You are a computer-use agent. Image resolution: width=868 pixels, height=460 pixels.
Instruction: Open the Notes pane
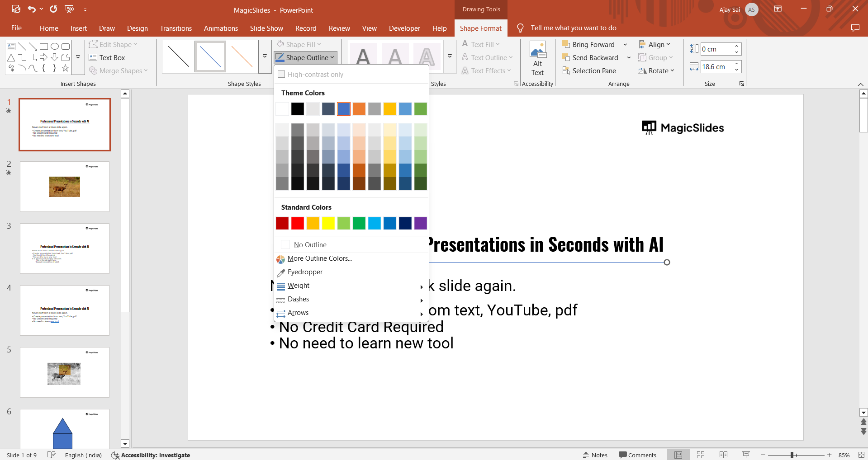595,455
